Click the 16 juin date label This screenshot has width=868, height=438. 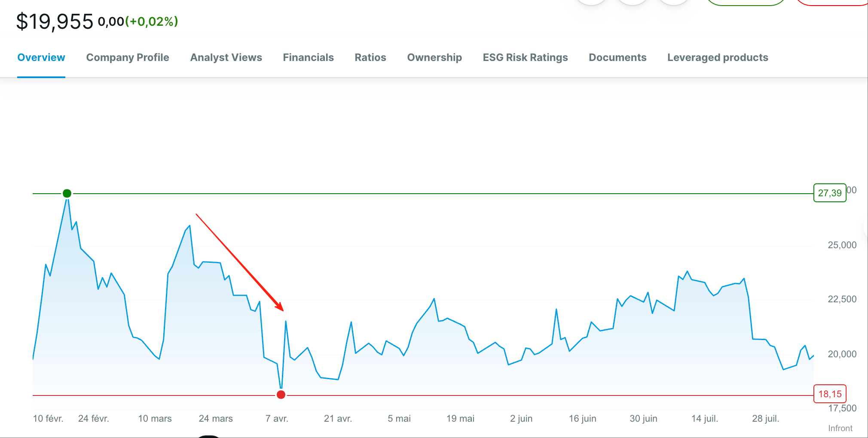coord(582,418)
